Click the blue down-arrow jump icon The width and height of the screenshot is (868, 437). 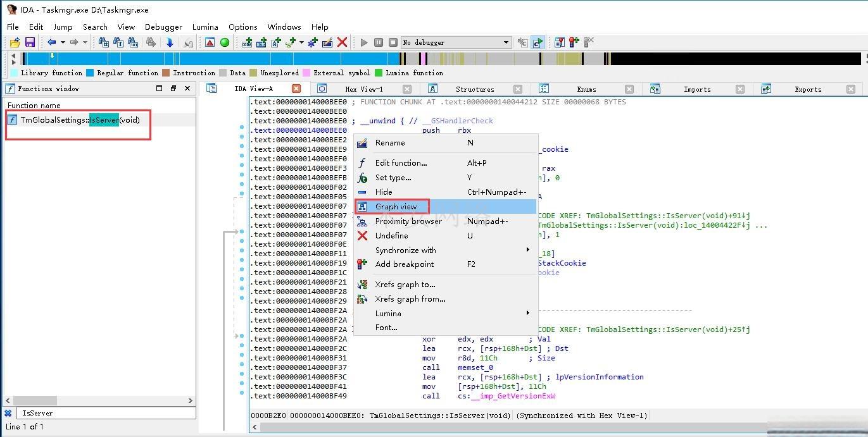pos(170,42)
